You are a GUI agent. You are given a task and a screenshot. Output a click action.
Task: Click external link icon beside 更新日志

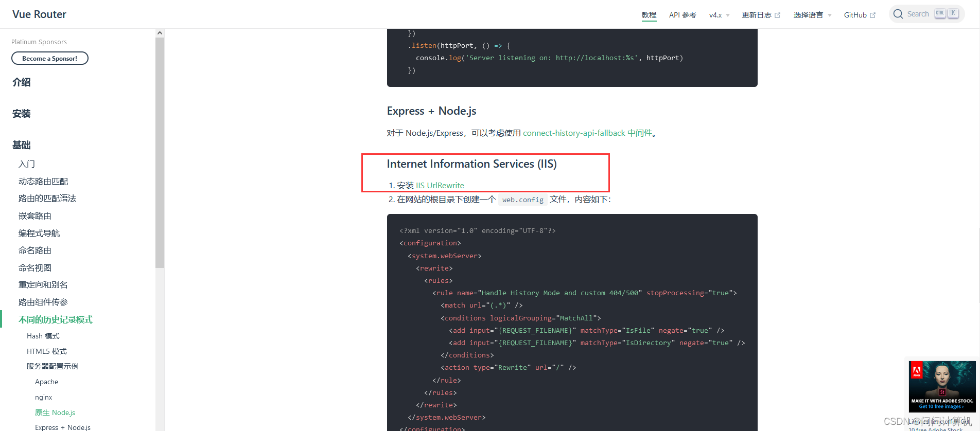[x=777, y=15]
